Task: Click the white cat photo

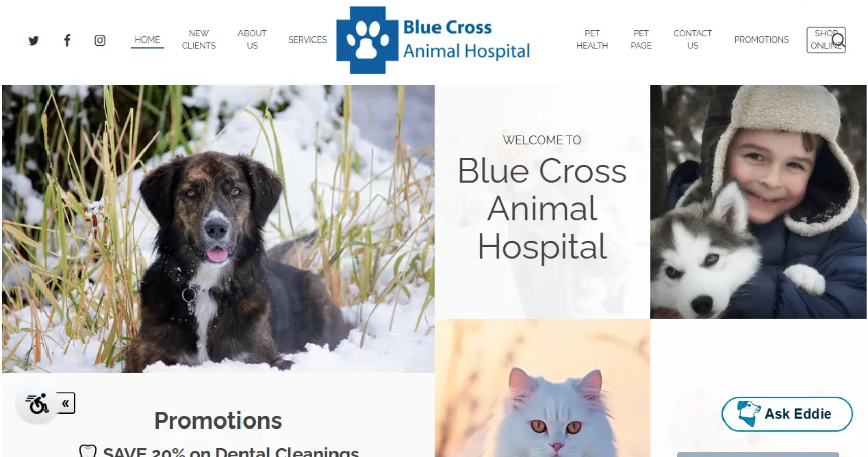Action: [x=542, y=388]
